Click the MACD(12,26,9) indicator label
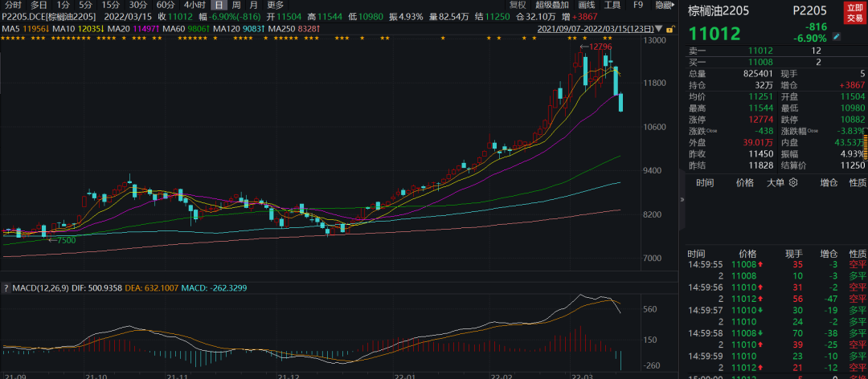Image resolution: width=868 pixels, height=379 pixels. [x=42, y=287]
